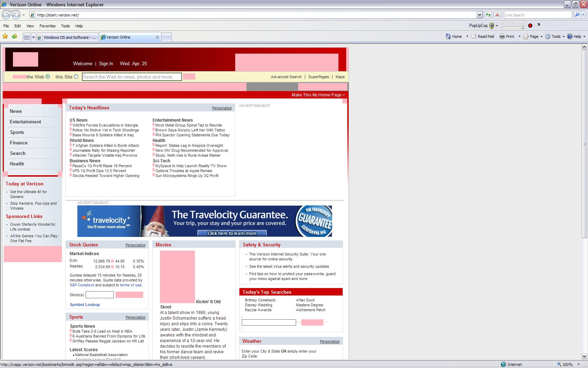588x368 pixels.
Task: Click the Travelocity Guarantee banner ad
Action: click(x=205, y=221)
